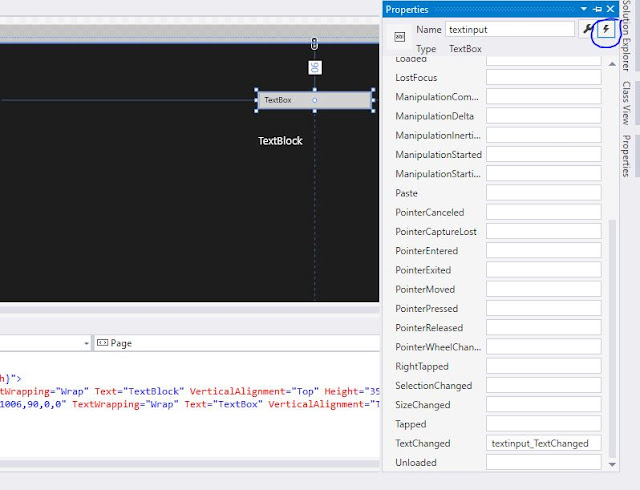Click the PointerCaptureLost event handler field
Screen dimensions: 640x490
click(544, 231)
